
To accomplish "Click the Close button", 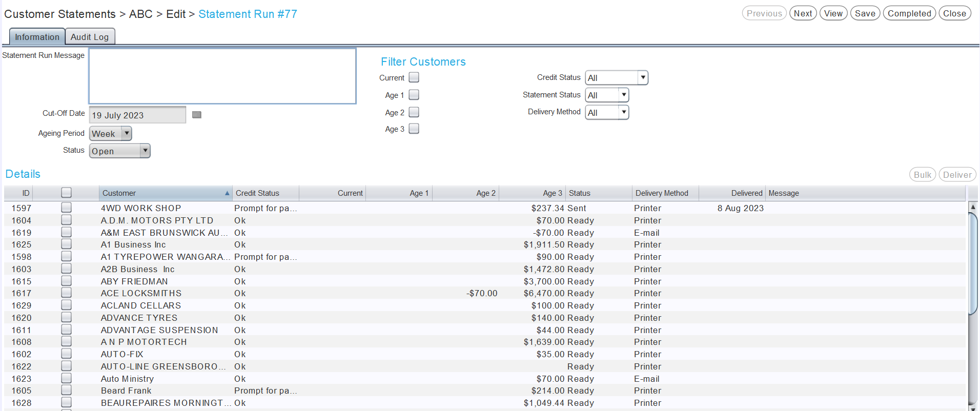I will click(954, 13).
